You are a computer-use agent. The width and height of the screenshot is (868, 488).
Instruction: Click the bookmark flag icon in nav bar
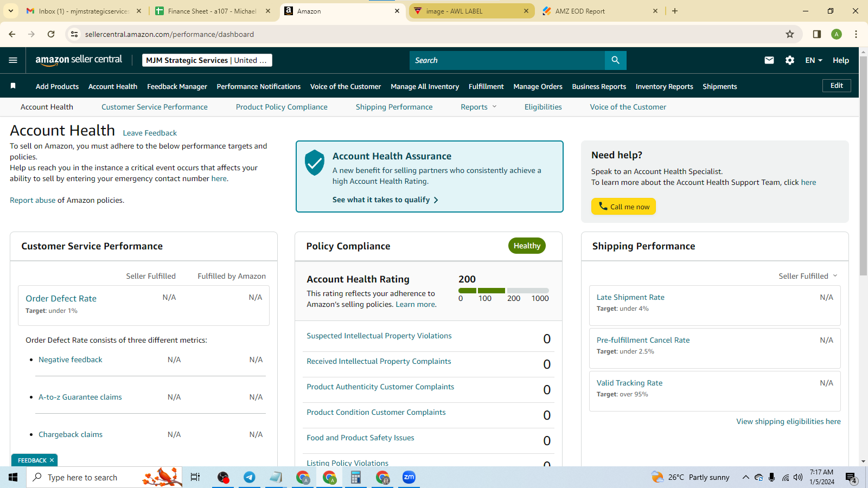13,86
